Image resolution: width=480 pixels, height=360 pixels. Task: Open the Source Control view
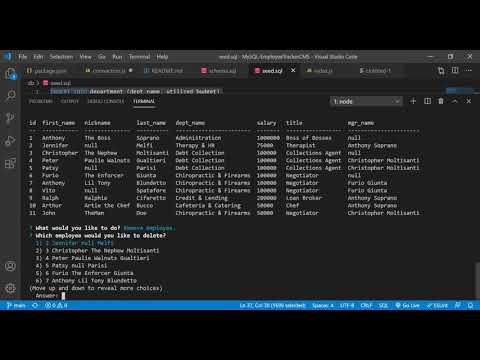(11, 118)
